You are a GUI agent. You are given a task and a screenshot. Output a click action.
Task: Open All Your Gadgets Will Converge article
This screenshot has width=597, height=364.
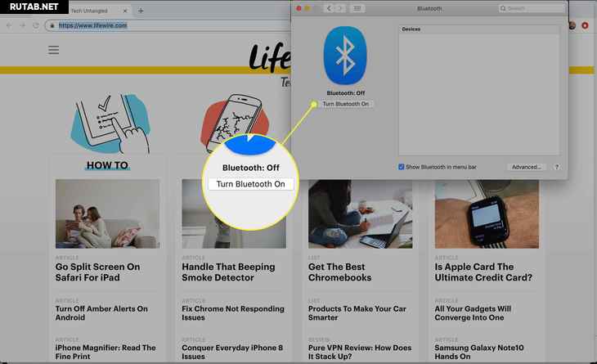coord(473,313)
